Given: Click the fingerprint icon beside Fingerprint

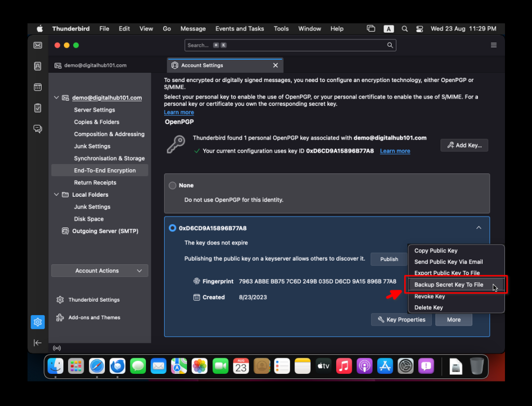Looking at the screenshot, I should [x=196, y=281].
